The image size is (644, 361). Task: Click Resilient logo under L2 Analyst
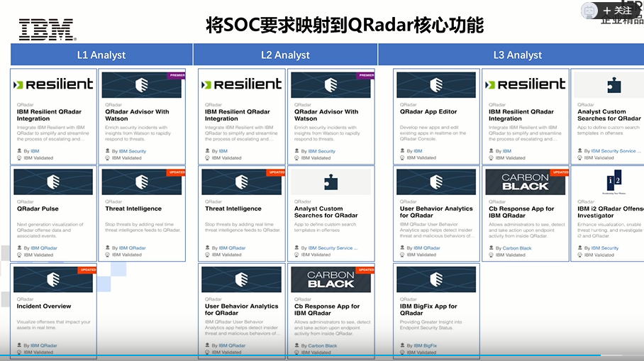[x=241, y=84]
